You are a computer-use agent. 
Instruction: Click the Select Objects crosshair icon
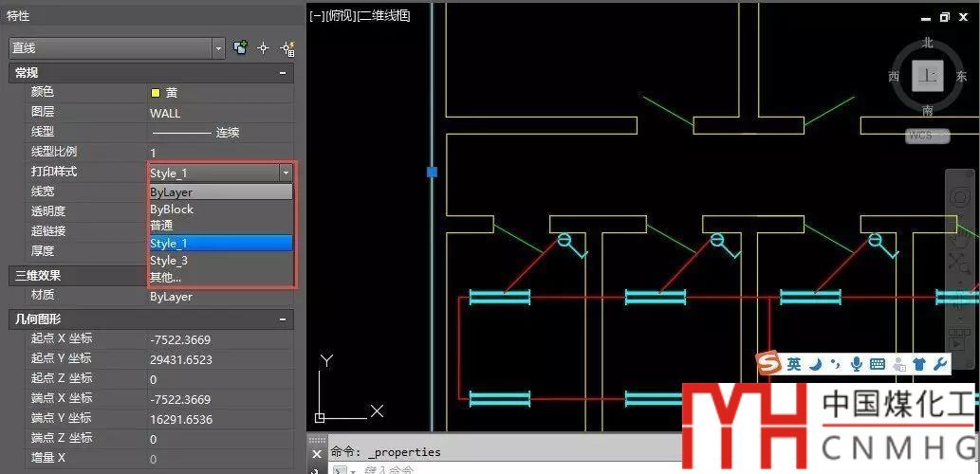[x=264, y=47]
